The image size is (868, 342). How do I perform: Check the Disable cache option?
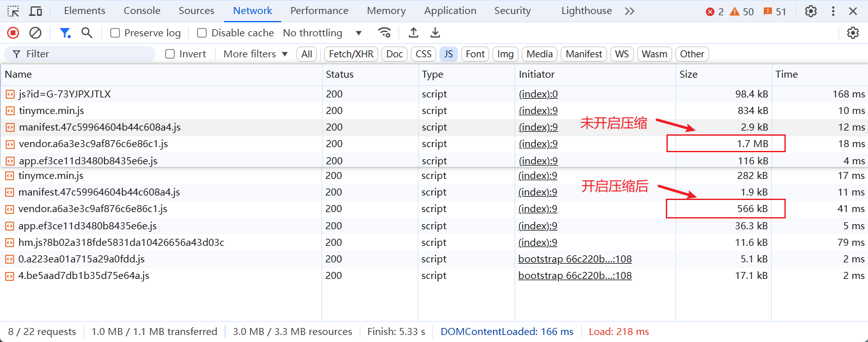[x=202, y=33]
